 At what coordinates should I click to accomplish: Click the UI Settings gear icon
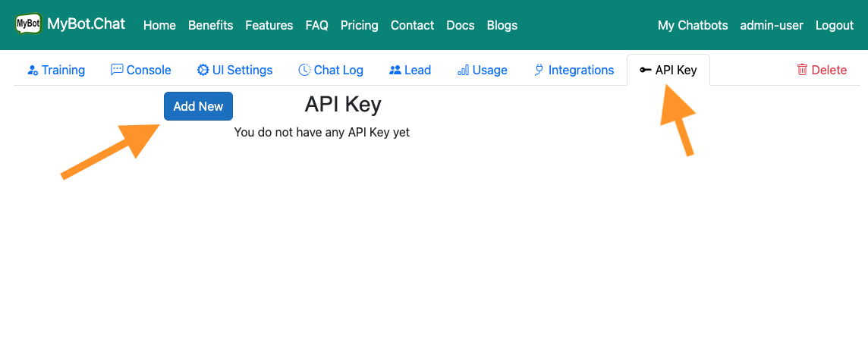click(x=203, y=71)
